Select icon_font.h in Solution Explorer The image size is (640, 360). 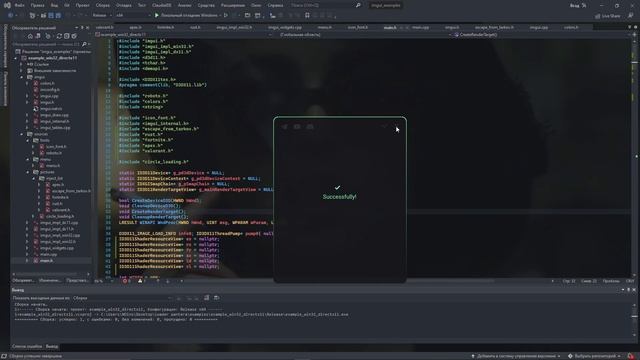(56, 147)
